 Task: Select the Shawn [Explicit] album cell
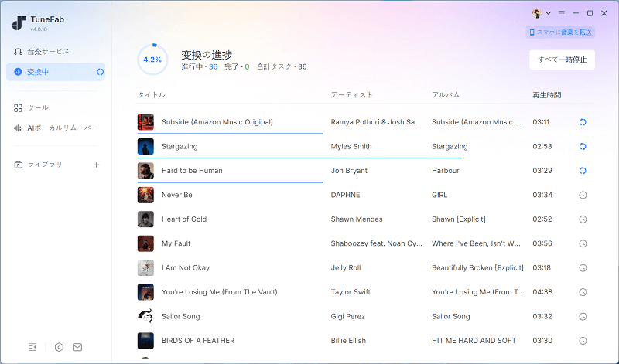click(459, 219)
